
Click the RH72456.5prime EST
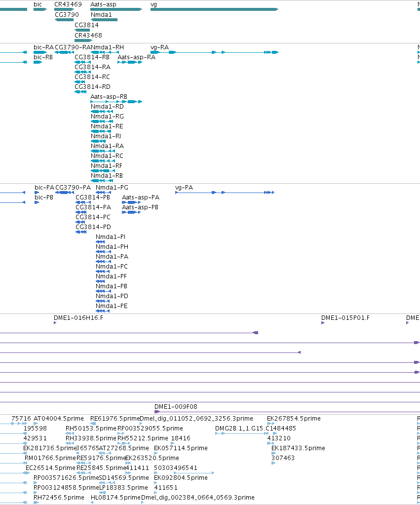[36, 503]
